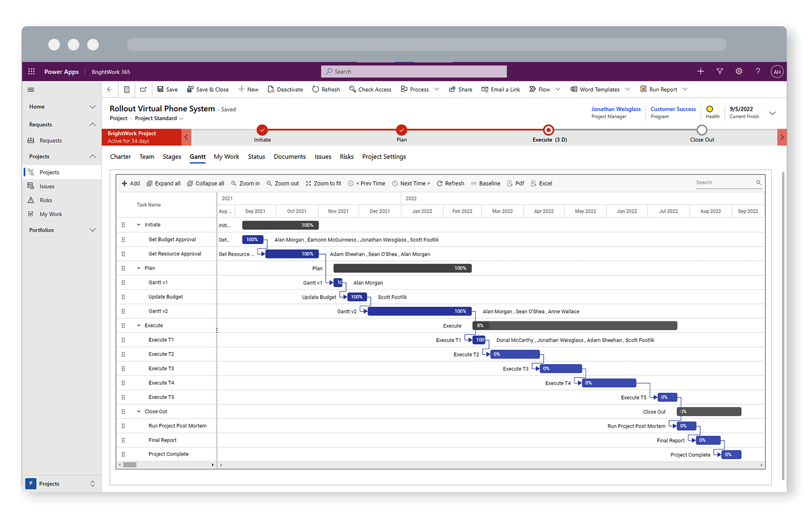Click the 100% progress bar of Gantt v2 task
Viewport: 812px width, 514px height.
(420, 311)
